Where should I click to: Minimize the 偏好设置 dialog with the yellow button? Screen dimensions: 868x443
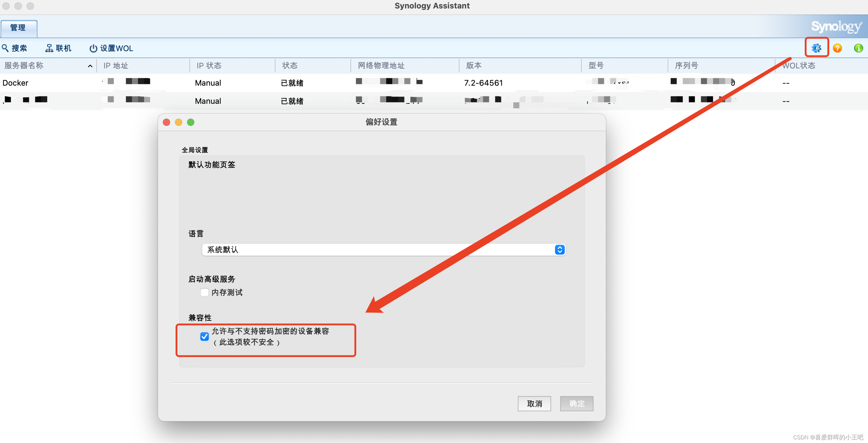179,122
